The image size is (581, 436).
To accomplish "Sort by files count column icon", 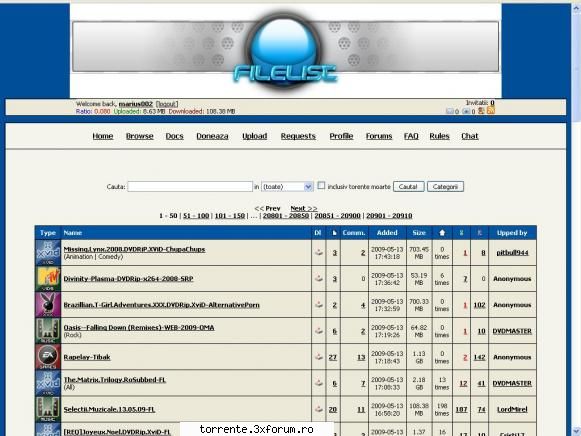I will pos(334,233).
